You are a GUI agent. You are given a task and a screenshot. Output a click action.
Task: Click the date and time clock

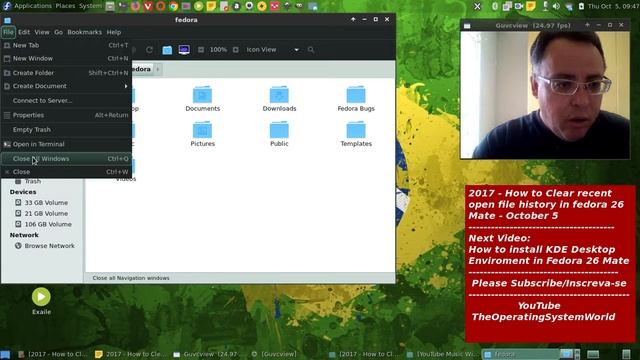pyautogui.click(x=613, y=6)
